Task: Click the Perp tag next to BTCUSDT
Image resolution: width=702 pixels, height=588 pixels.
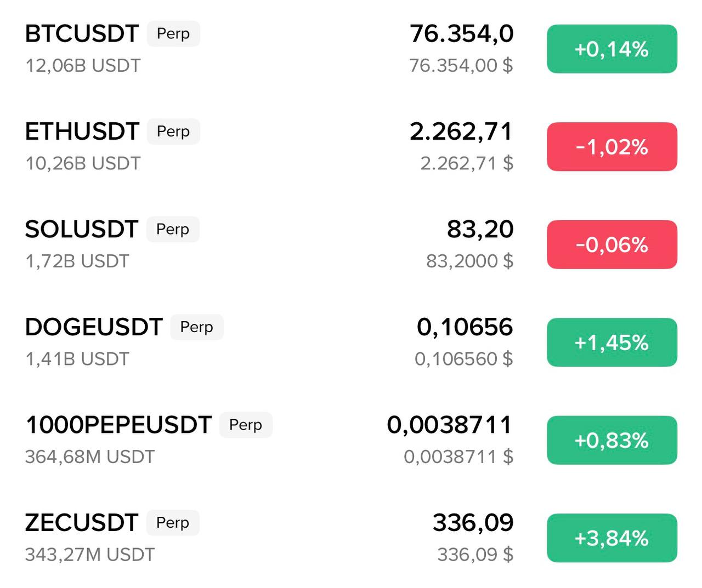Action: coord(173,34)
